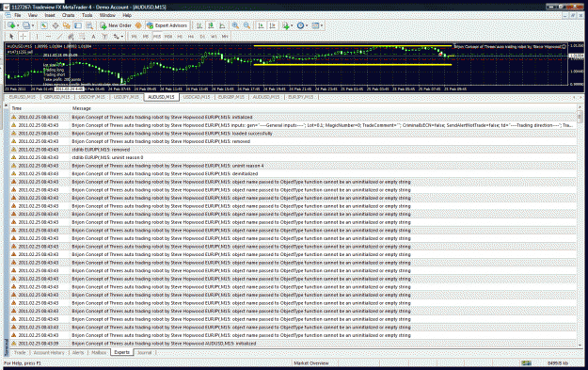This screenshot has width=588, height=370.
Task: Open the Tools menu
Action: pos(87,15)
